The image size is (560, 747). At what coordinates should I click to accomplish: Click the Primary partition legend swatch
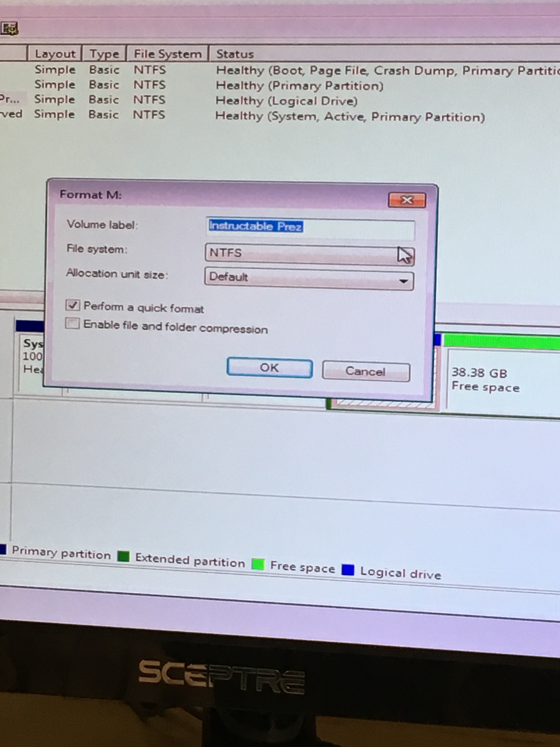(x=3, y=550)
